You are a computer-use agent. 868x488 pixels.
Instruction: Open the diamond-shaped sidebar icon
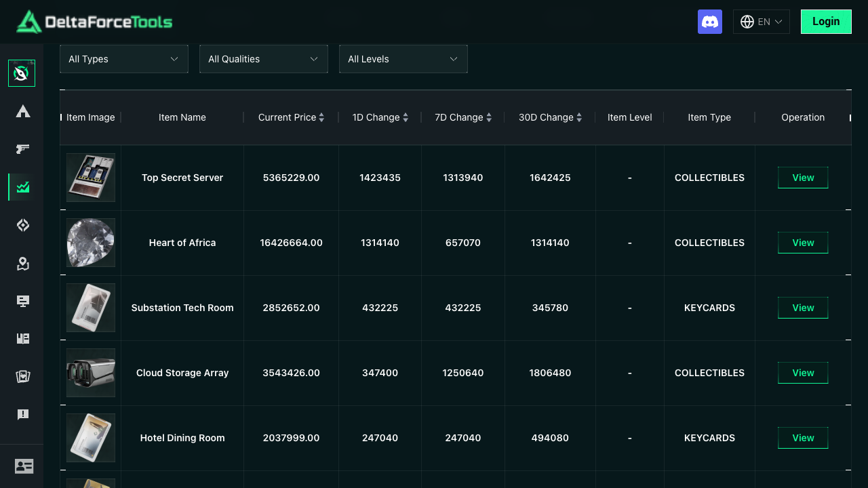(x=23, y=225)
